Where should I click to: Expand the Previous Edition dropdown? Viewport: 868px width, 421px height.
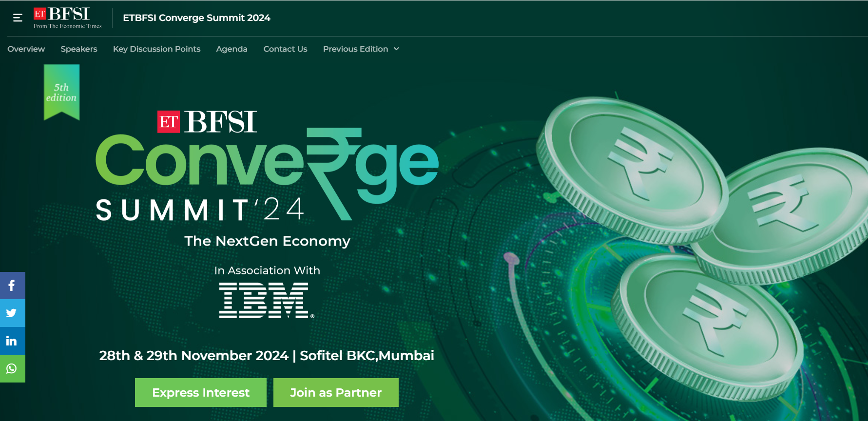click(x=361, y=49)
